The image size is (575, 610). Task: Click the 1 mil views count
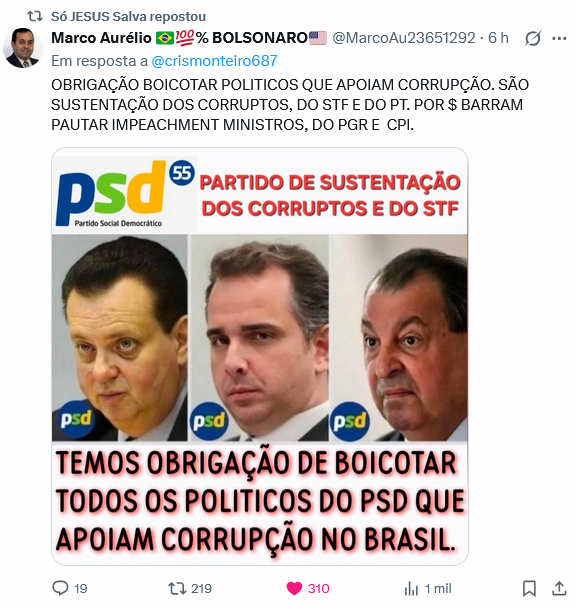click(438, 589)
